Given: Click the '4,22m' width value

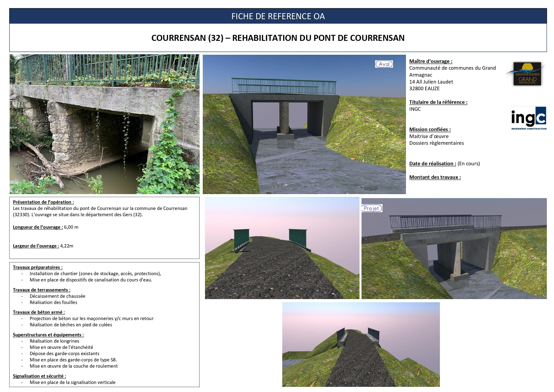Looking at the screenshot, I should [x=67, y=246].
